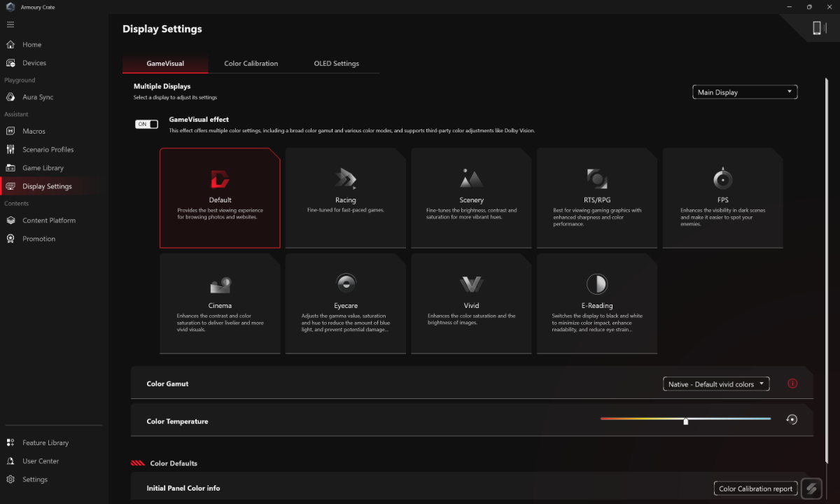Select the Racing mode card
This screenshot has width=840, height=504.
[346, 198]
